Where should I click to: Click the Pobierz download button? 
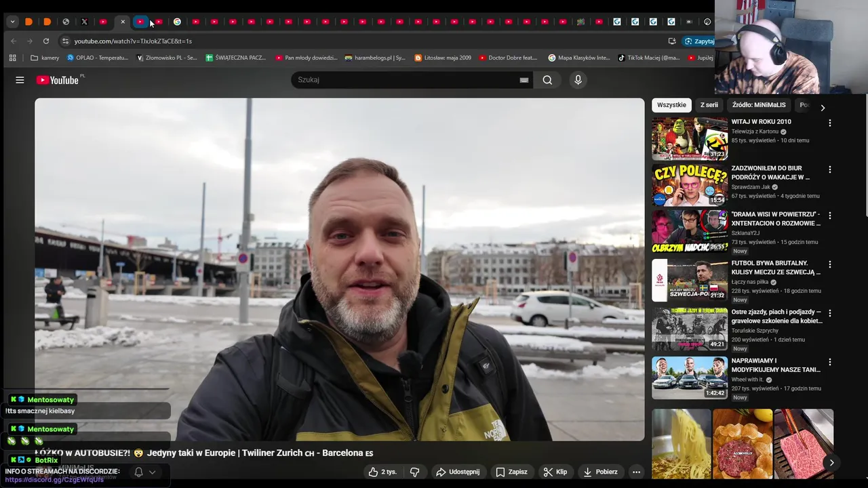pyautogui.click(x=600, y=472)
